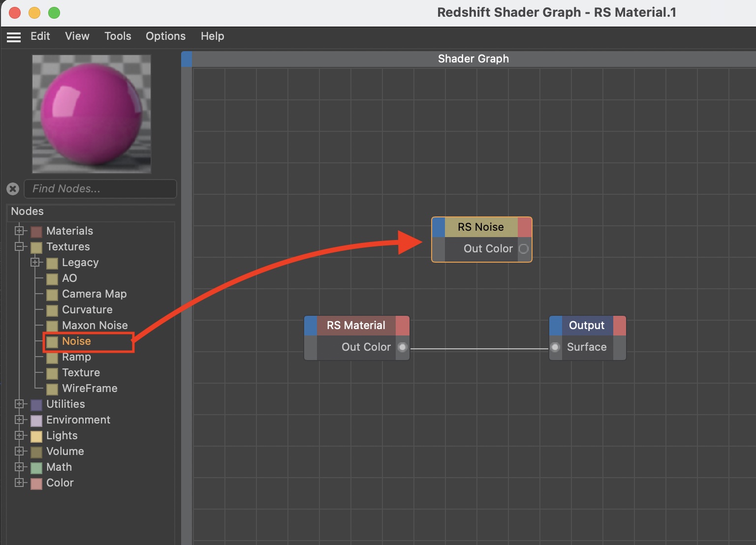756x545 pixels.
Task: Expand the Utilities category
Action: [19, 404]
